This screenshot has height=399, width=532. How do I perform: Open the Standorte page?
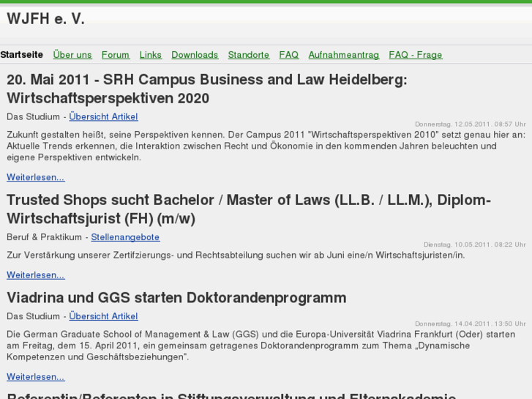point(248,55)
